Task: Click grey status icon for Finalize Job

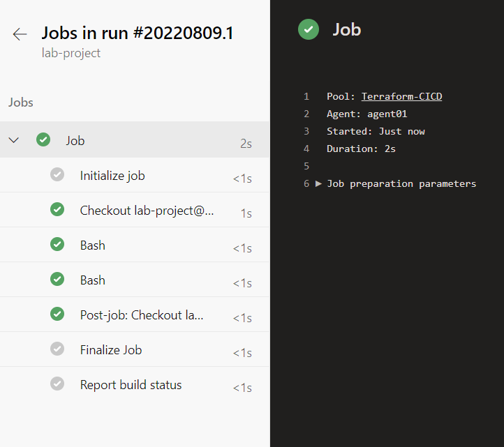Action: point(57,349)
